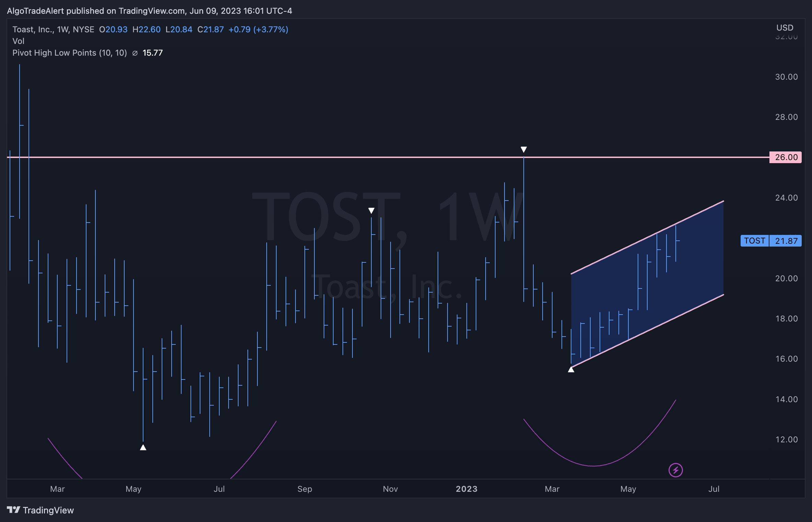The image size is (812, 522).
Task: Click the 24.00 price axis label
Action: click(x=786, y=198)
